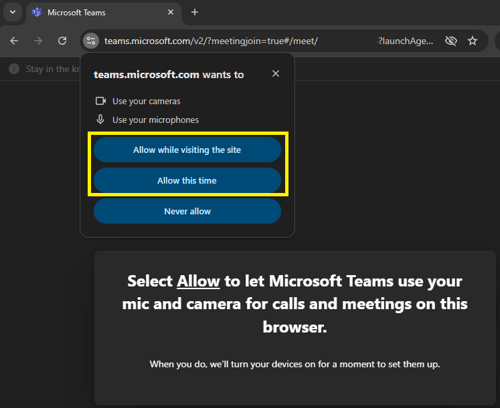Bookmark this page with the star icon
This screenshot has height=408, width=500.
pyautogui.click(x=472, y=41)
